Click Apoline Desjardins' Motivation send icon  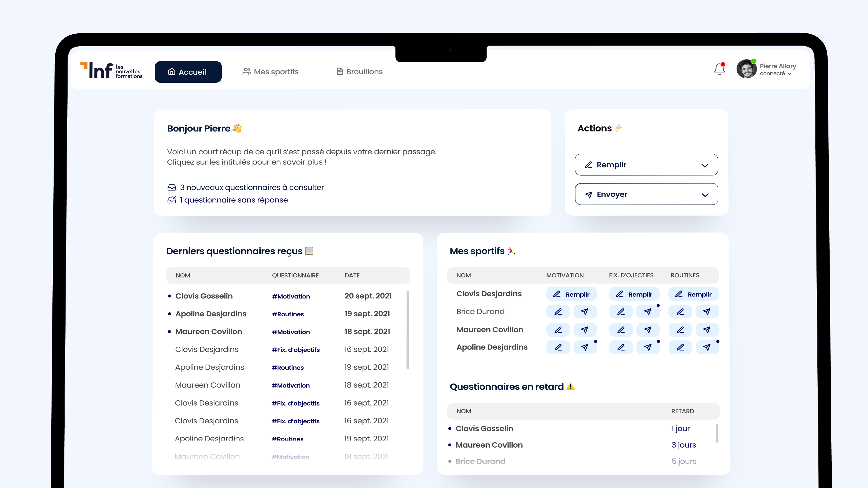coord(585,347)
